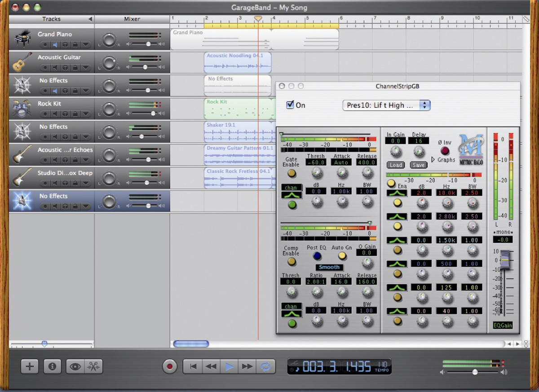Open Track Info with the i button
This screenshot has width=539, height=392.
[x=52, y=366]
